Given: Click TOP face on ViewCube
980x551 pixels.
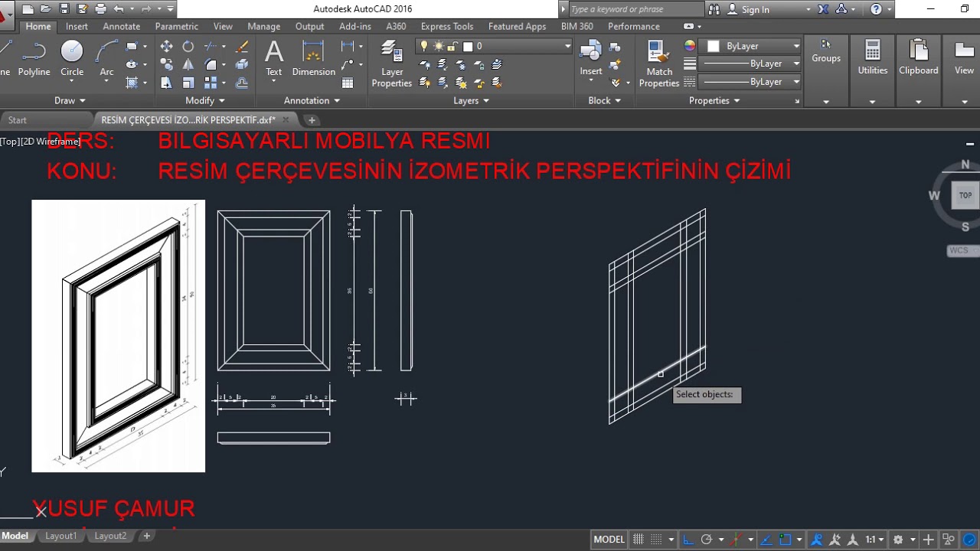Looking at the screenshot, I should [965, 195].
